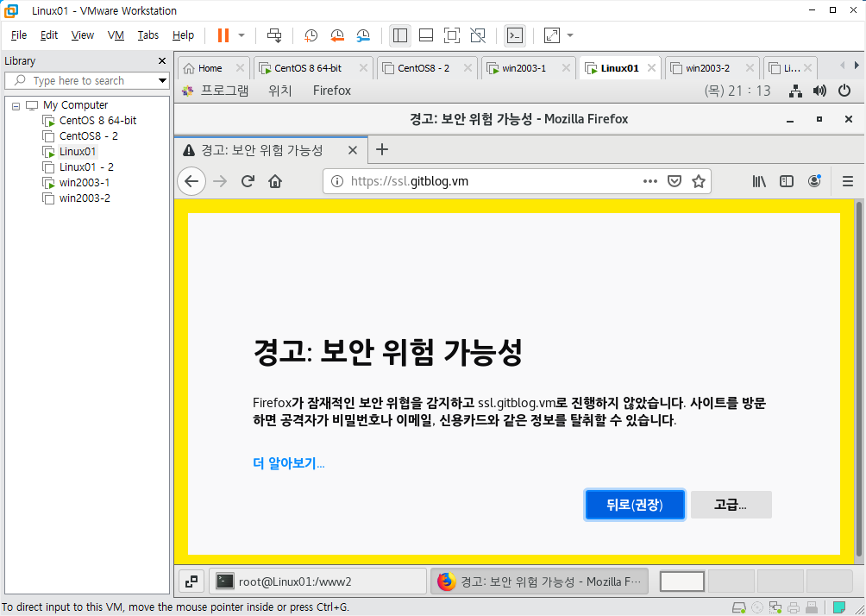Open power options dropdown beside pause
866x616 pixels.
click(x=242, y=35)
